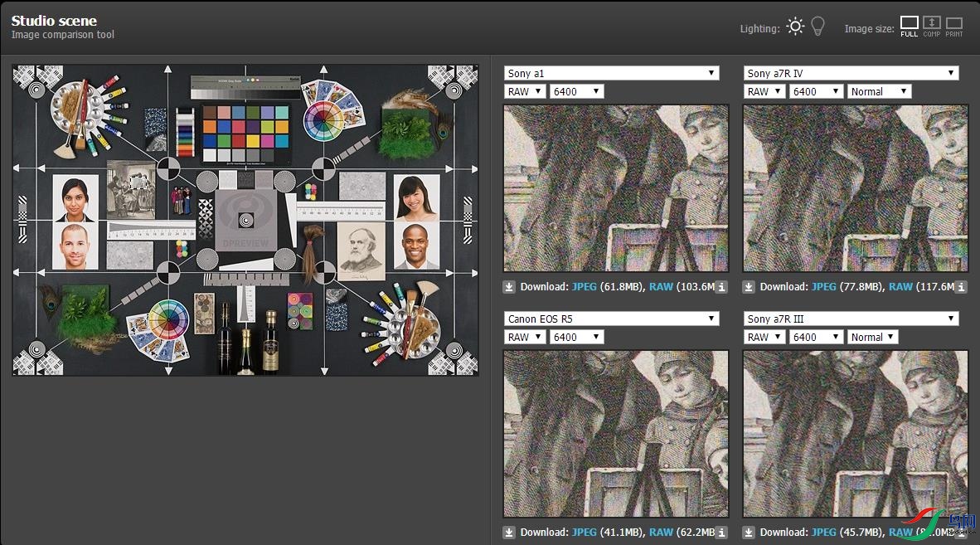980x545 pixels.
Task: Switch to low-light bulb lighting
Action: [817, 27]
